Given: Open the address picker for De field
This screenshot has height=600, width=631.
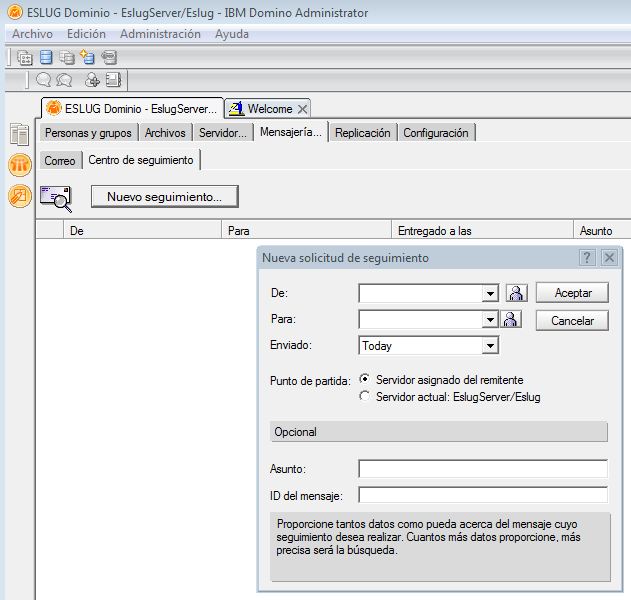Looking at the screenshot, I should [517, 293].
